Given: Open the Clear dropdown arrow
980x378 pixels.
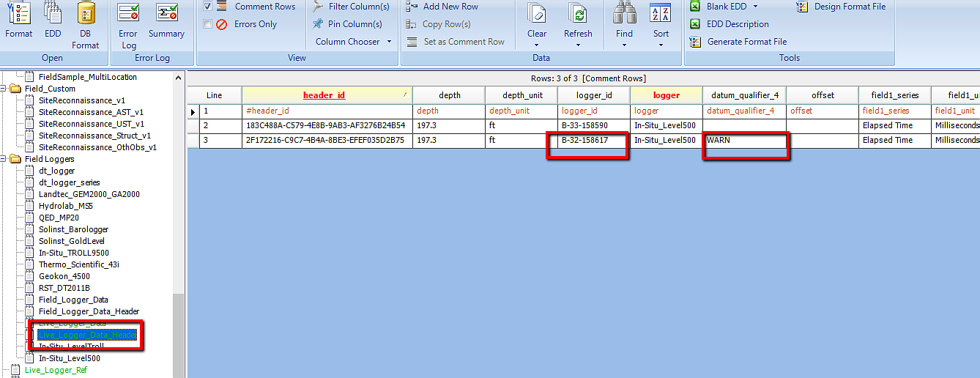Looking at the screenshot, I should click(537, 45).
